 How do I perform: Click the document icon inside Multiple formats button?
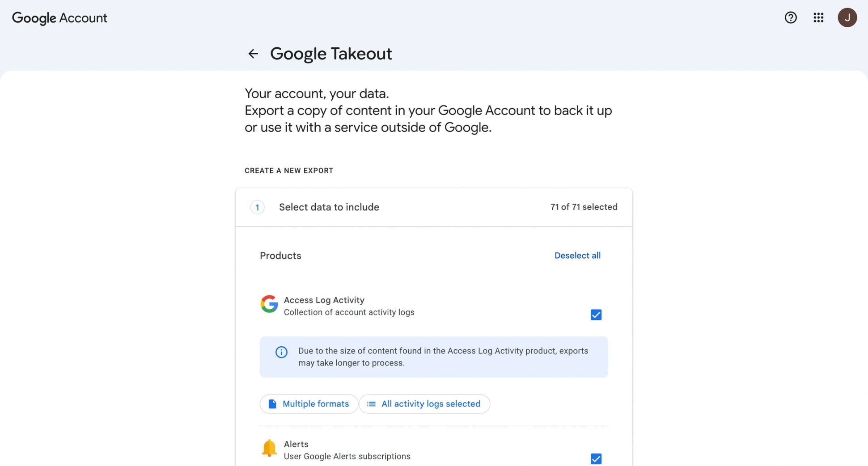click(x=271, y=403)
